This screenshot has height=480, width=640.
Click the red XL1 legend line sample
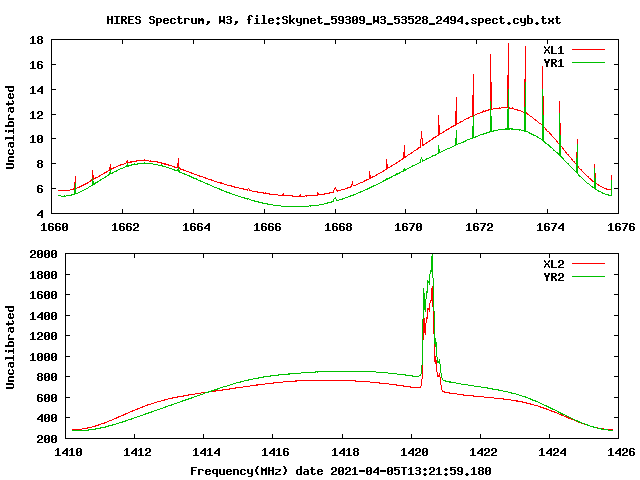588,50
